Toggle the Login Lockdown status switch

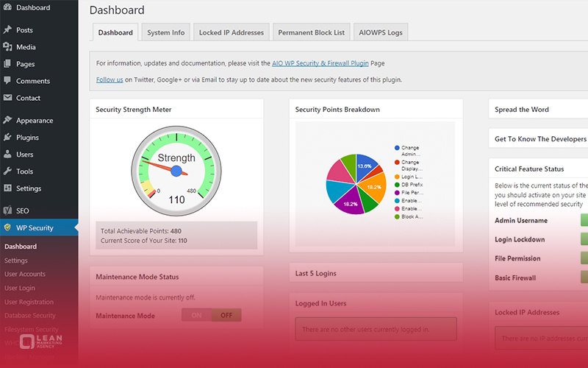pos(584,238)
